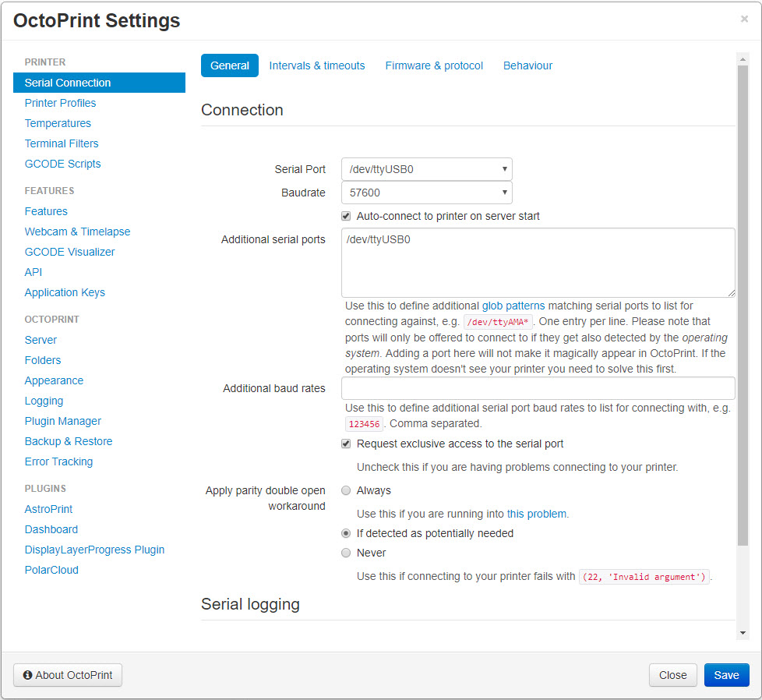Open the Baudrate dropdown
The width and height of the screenshot is (762, 700).
[427, 193]
